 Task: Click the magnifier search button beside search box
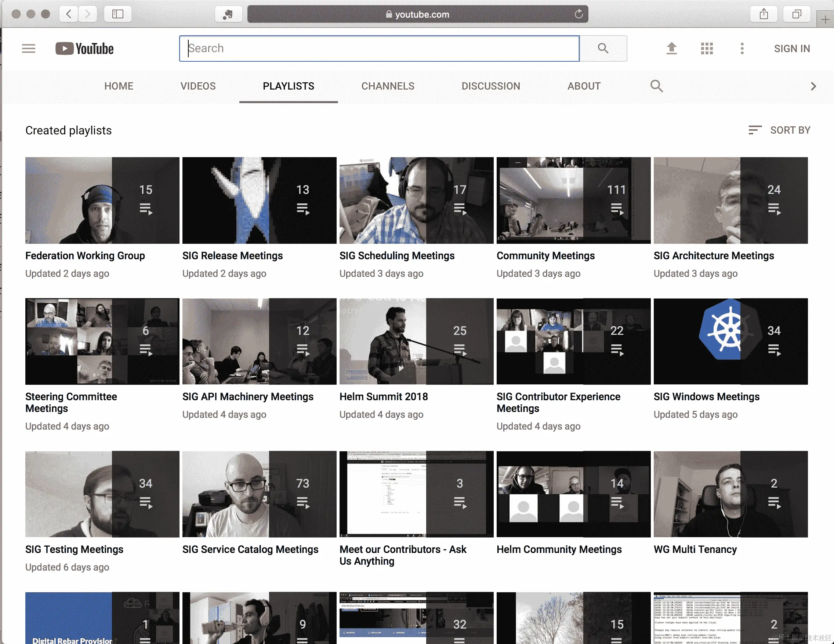pyautogui.click(x=603, y=48)
